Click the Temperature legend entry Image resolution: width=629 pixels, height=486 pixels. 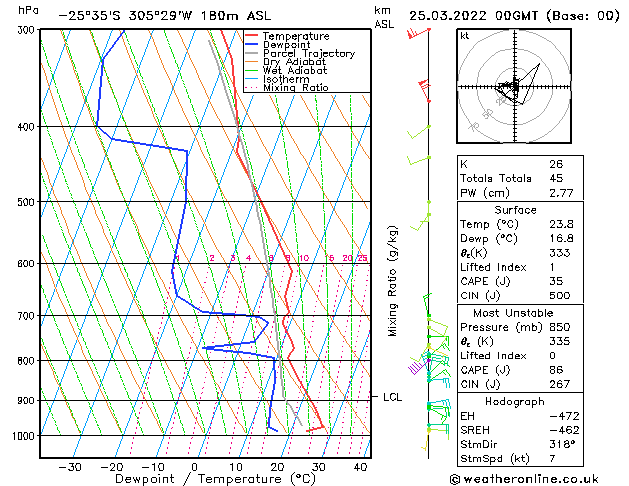pyautogui.click(x=287, y=36)
